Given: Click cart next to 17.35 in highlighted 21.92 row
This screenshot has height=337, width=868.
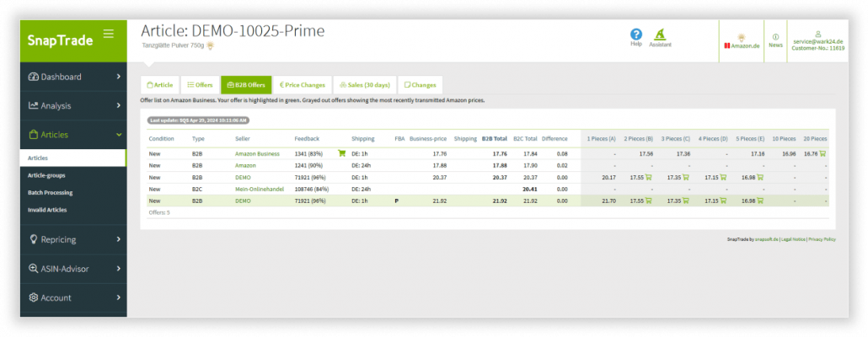Looking at the screenshot, I should pos(685,201).
